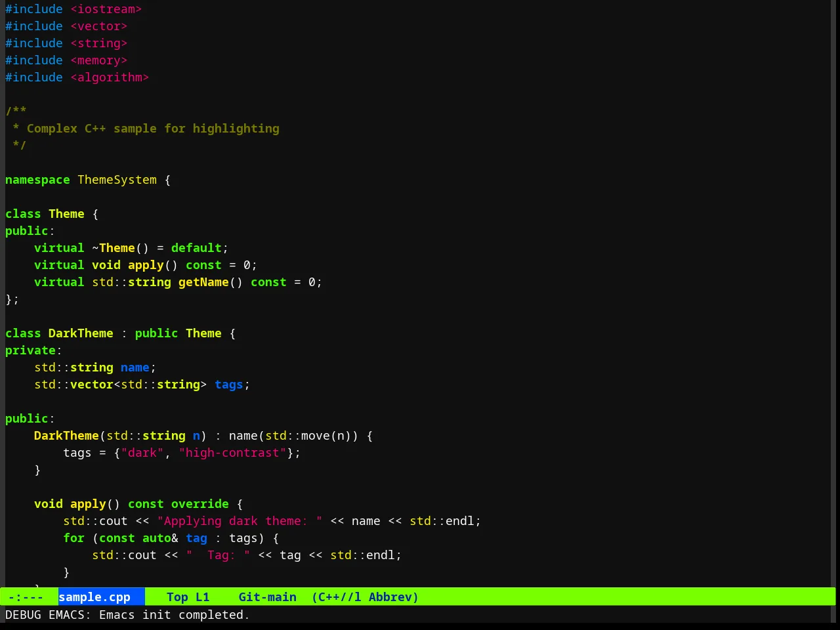Viewport: 840px width, 630px height.
Task: Click the 'namespace' keyword
Action: pyautogui.click(x=37, y=180)
